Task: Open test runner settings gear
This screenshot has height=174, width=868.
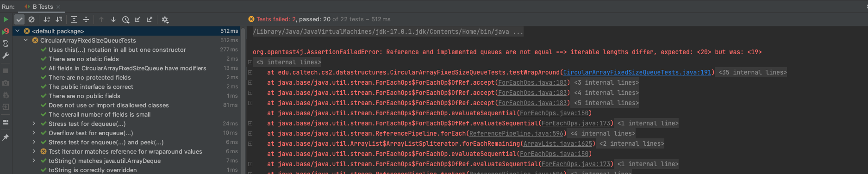Action: (165, 19)
